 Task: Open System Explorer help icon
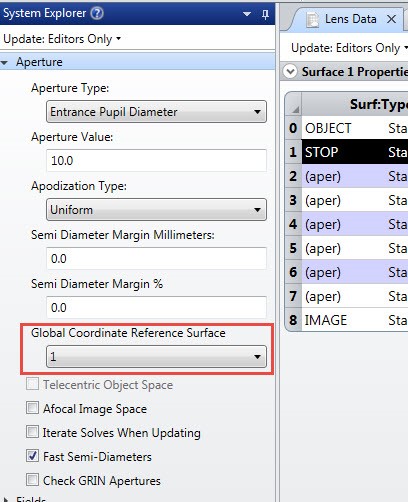(x=97, y=13)
